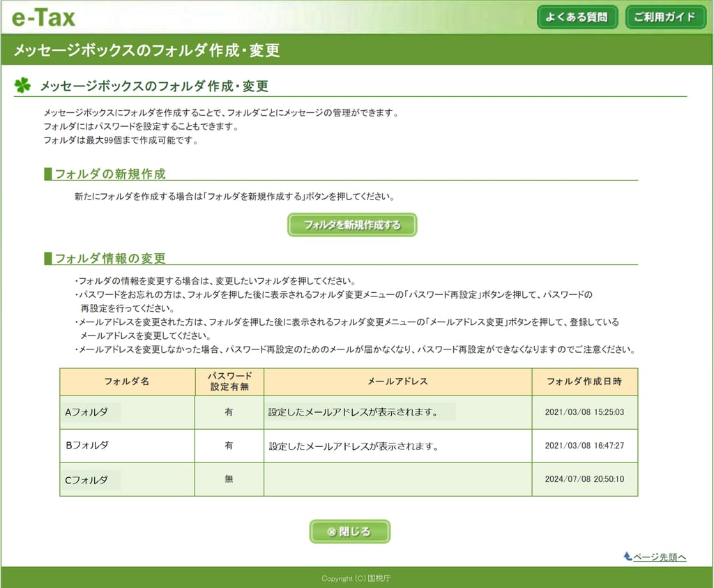The height and width of the screenshot is (588, 714).
Task: Click the green square marker before フォルダの新規作成
Action: tap(48, 174)
